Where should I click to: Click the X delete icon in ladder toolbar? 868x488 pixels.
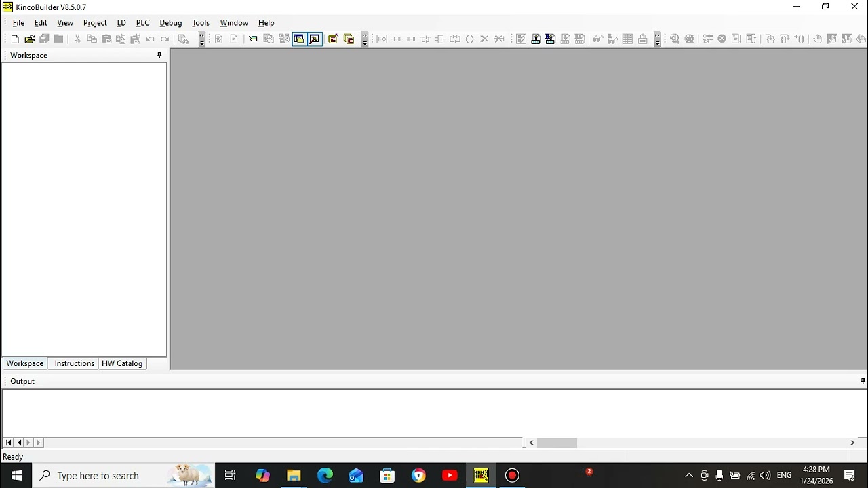(x=484, y=39)
